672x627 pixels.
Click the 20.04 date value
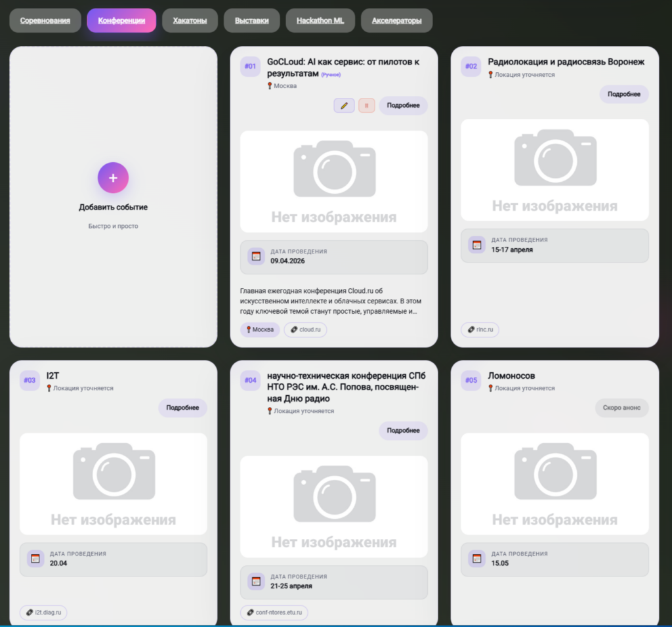(x=58, y=563)
